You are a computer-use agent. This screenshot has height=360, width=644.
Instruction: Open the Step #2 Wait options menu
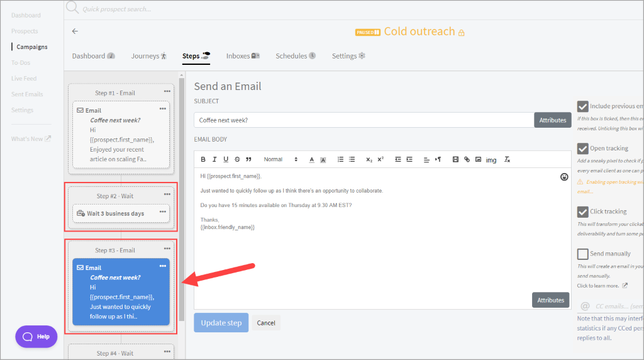[x=167, y=194]
